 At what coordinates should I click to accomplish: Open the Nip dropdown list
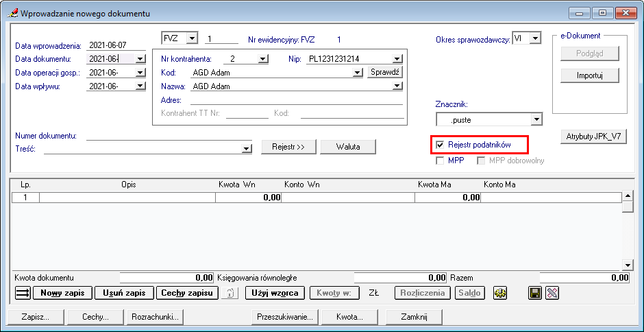[397, 59]
